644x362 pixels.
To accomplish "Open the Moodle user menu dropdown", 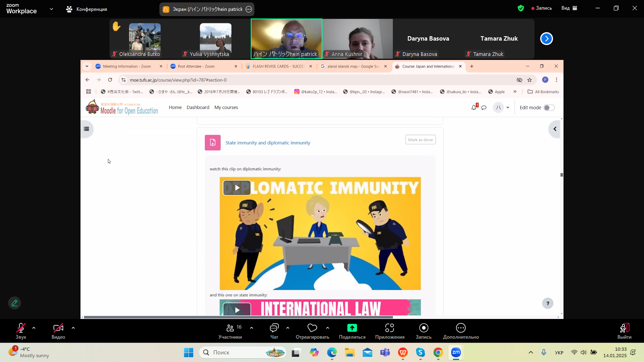I will [x=502, y=107].
